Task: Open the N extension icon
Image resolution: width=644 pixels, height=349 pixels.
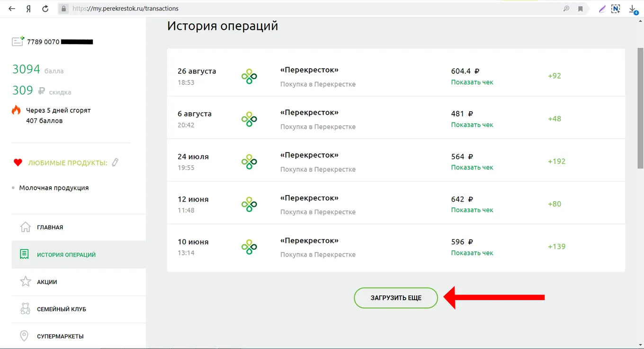Action: click(x=616, y=9)
